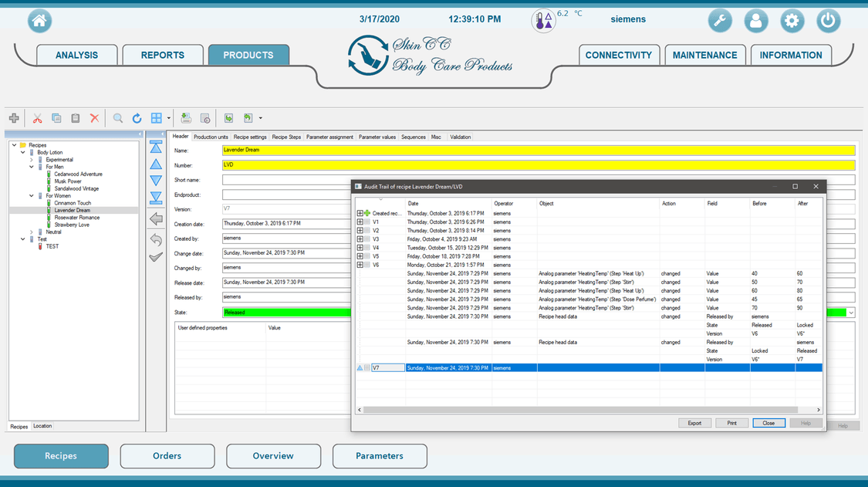Switch to Location tab below tree
This screenshot has width=868, height=487.
pyautogui.click(x=42, y=426)
